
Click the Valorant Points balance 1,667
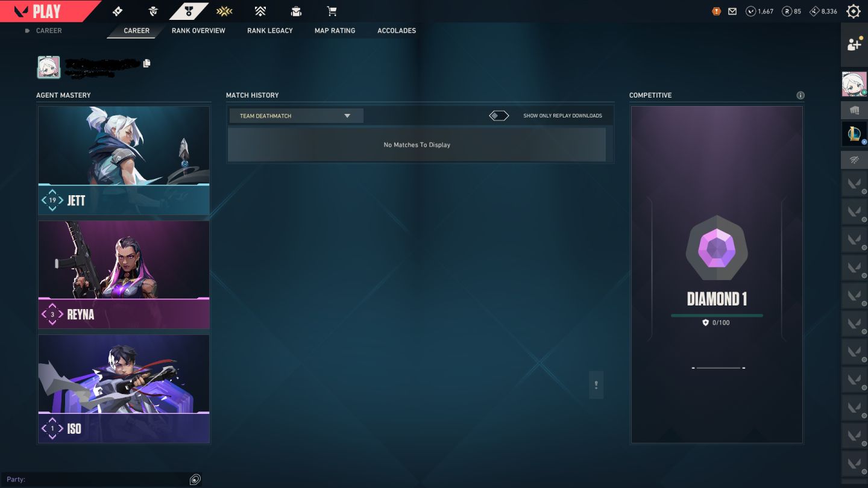click(759, 11)
